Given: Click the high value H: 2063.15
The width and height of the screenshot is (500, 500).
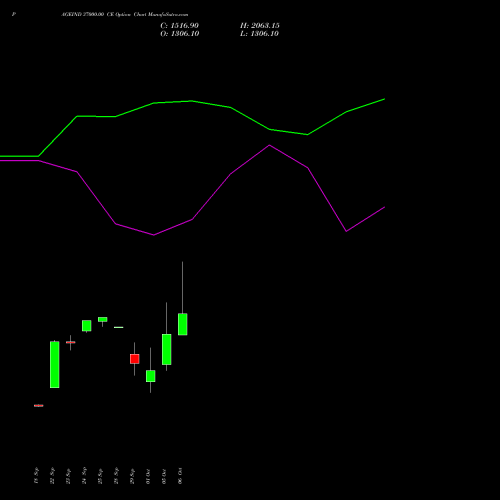Looking at the screenshot, I should coord(260,26).
